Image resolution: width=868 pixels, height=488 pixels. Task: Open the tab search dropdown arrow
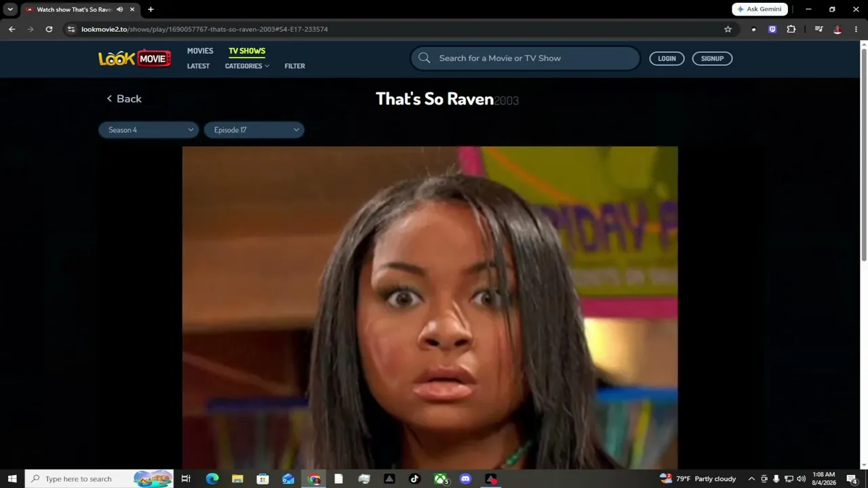[x=10, y=9]
